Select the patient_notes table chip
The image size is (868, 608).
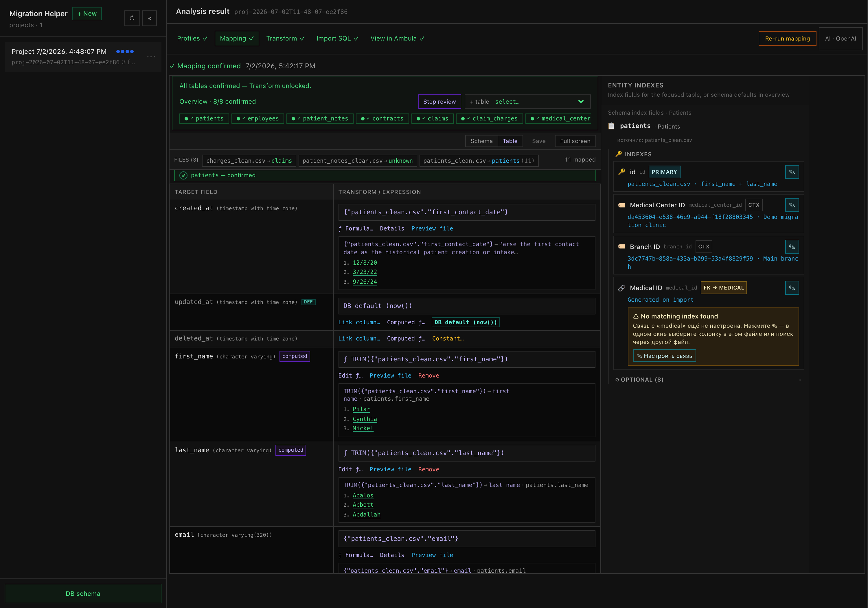point(320,119)
